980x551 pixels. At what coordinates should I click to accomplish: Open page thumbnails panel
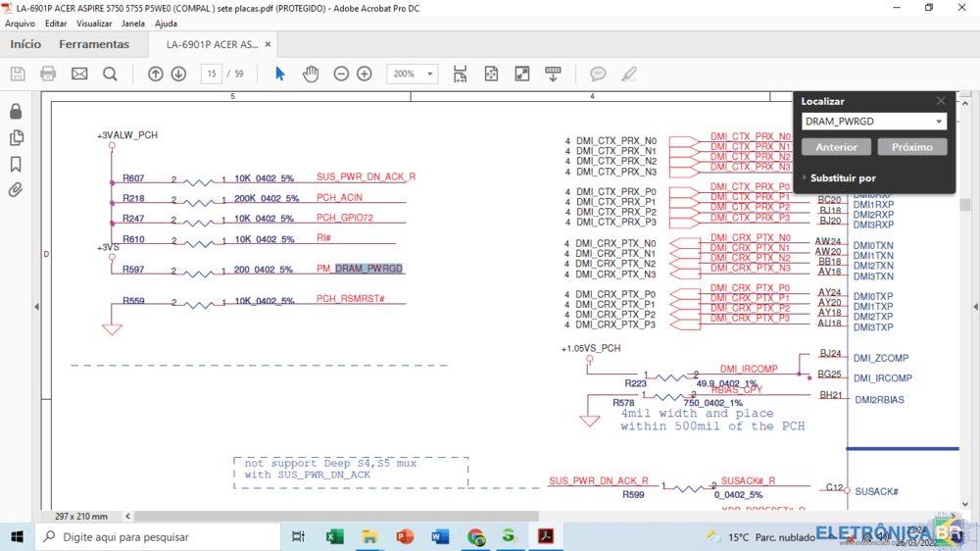click(16, 138)
